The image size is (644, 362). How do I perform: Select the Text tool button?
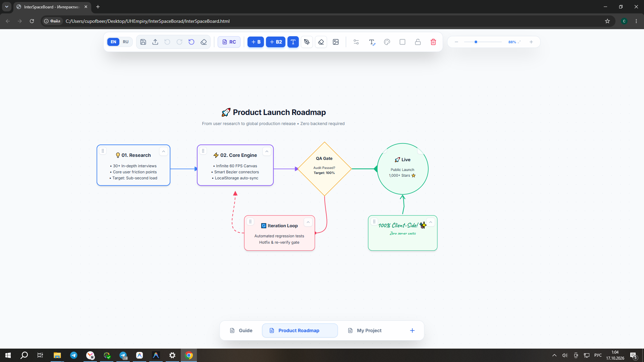pyautogui.click(x=293, y=42)
